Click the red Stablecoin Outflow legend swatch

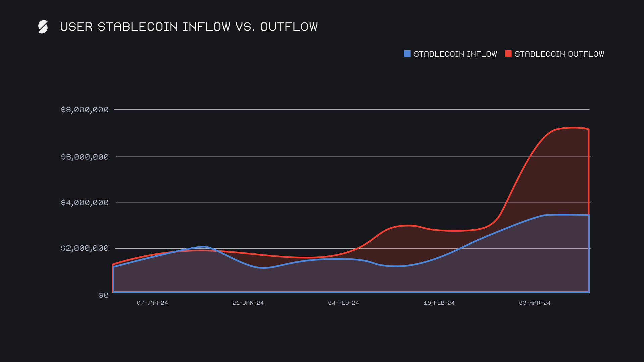(x=508, y=54)
